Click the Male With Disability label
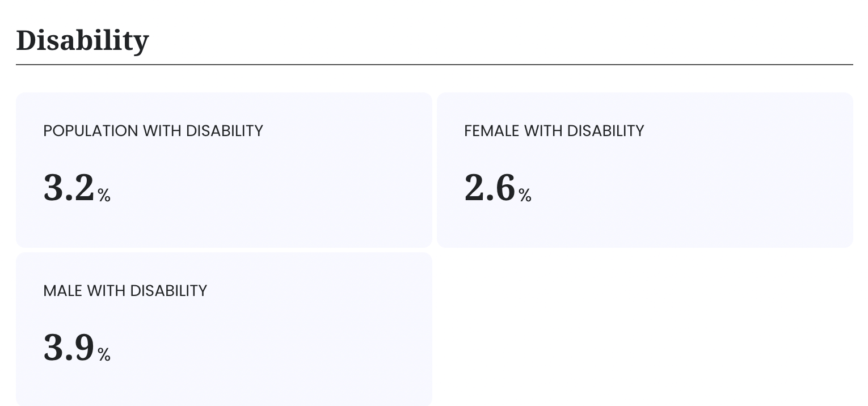 (125, 291)
